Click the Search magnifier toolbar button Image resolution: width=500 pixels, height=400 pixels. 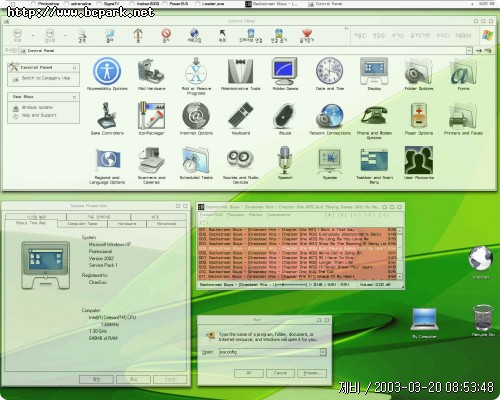(x=82, y=35)
